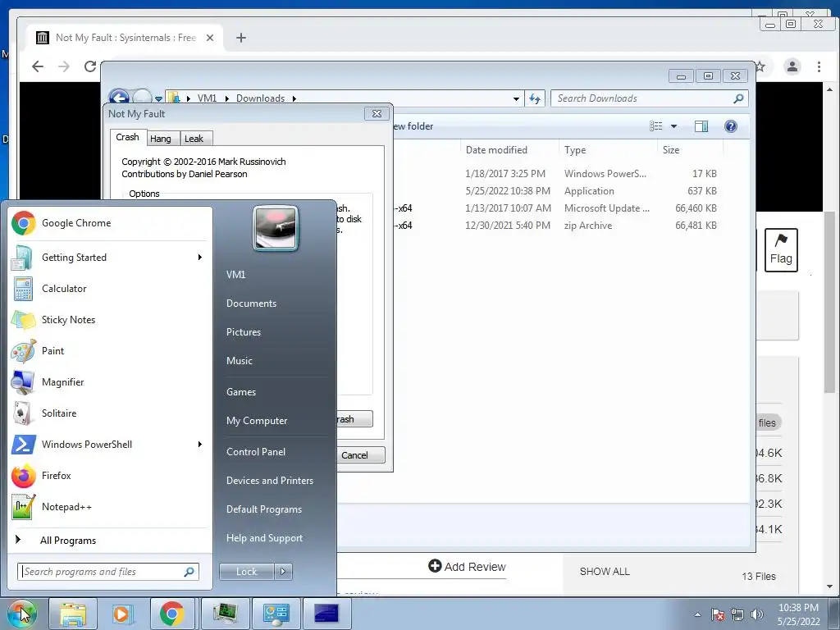Open Sticky Notes in Start menu
The width and height of the screenshot is (840, 630).
[109, 320]
